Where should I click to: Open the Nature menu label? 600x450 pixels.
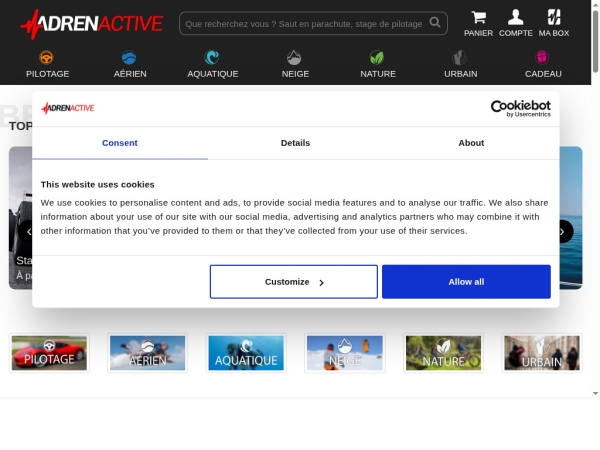(378, 74)
